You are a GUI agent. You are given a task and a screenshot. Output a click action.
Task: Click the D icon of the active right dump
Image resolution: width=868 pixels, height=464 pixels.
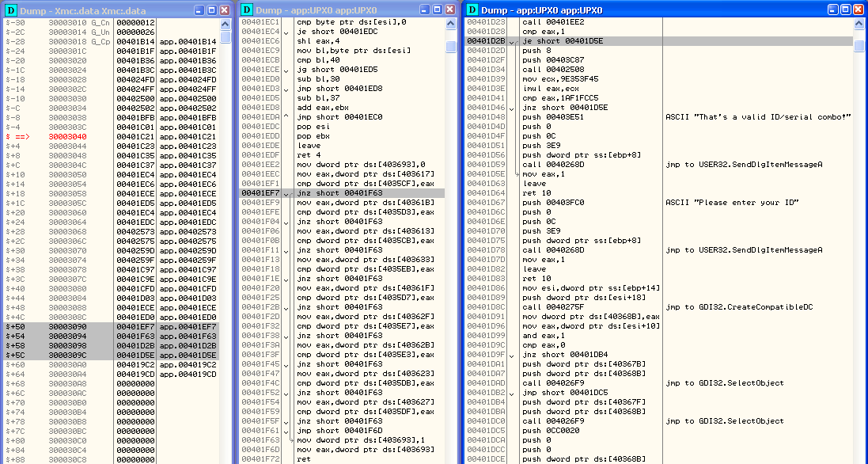(472, 10)
